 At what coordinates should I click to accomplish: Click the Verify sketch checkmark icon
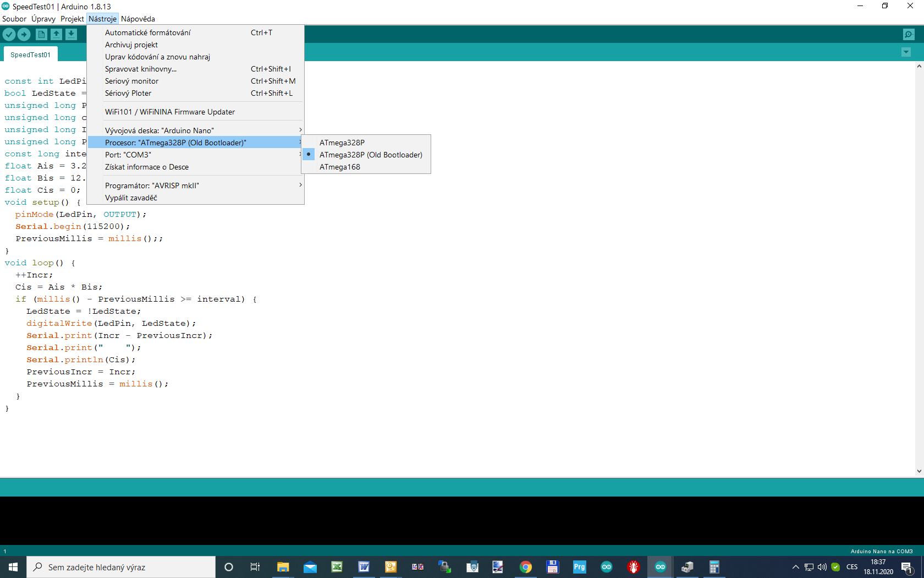pos(9,34)
